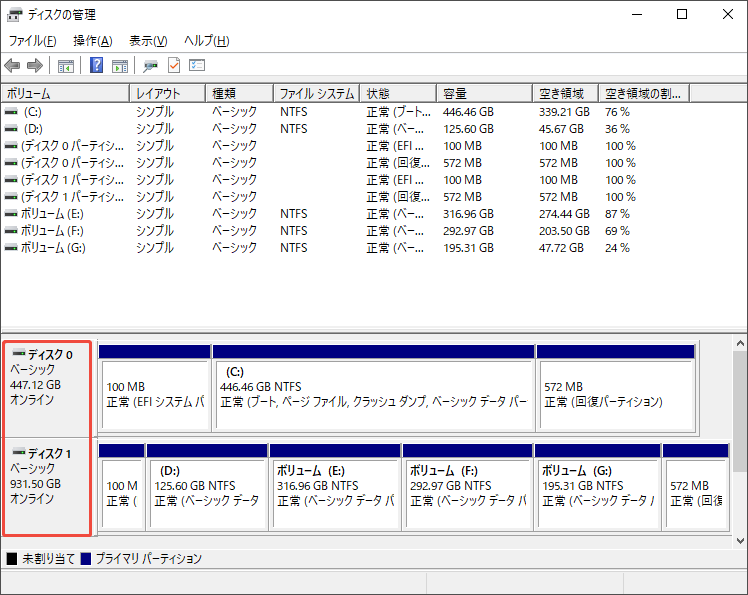The height and width of the screenshot is (595, 748).
Task: Click the 339.21 GB free space cell
Action: pos(564,112)
